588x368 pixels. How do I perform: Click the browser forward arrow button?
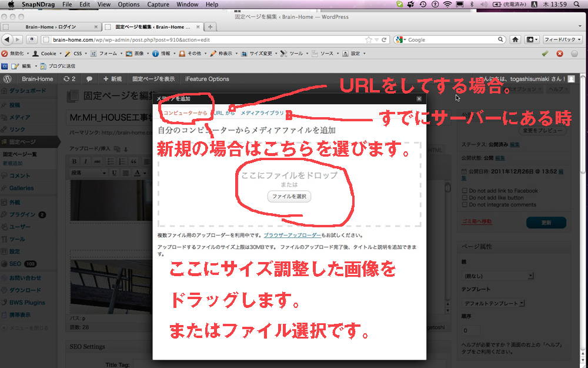coord(18,39)
